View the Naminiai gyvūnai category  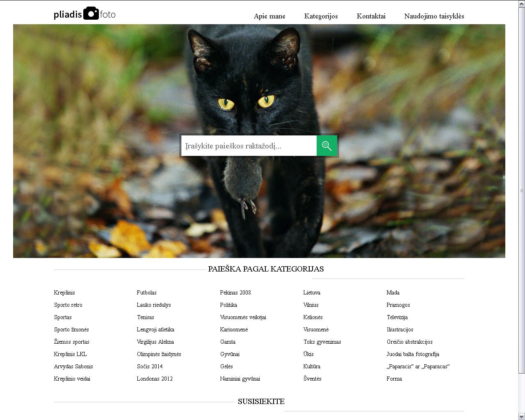tap(240, 379)
